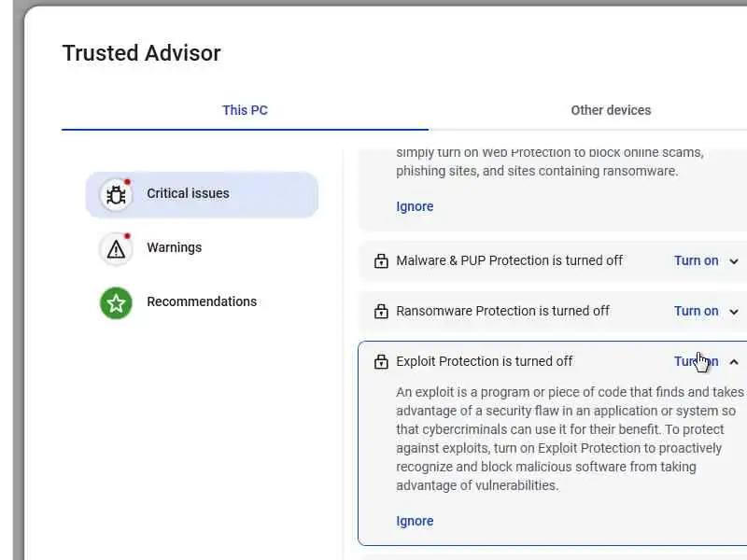The image size is (747, 560).
Task: Turn on Malware & PUP Protection
Action: (696, 261)
